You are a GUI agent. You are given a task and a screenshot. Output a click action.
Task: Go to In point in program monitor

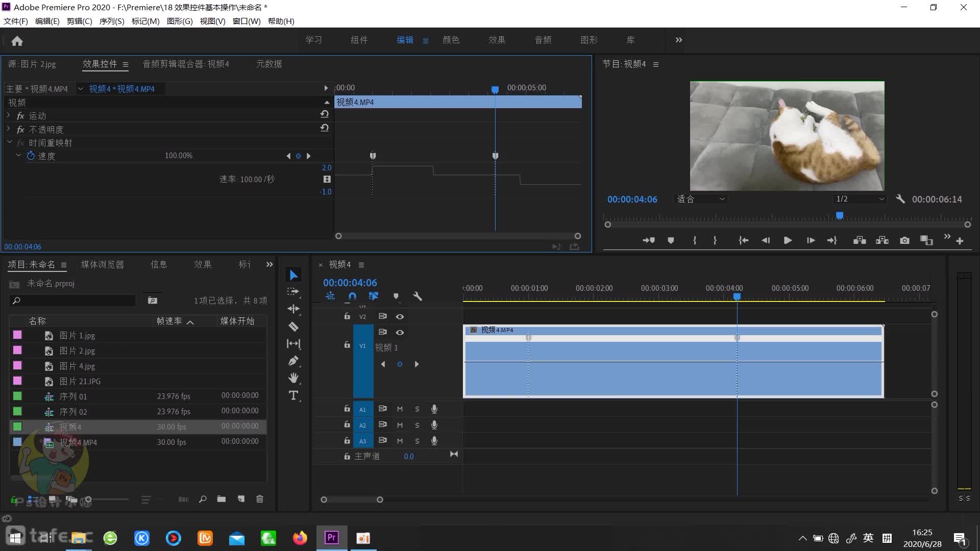(x=744, y=240)
